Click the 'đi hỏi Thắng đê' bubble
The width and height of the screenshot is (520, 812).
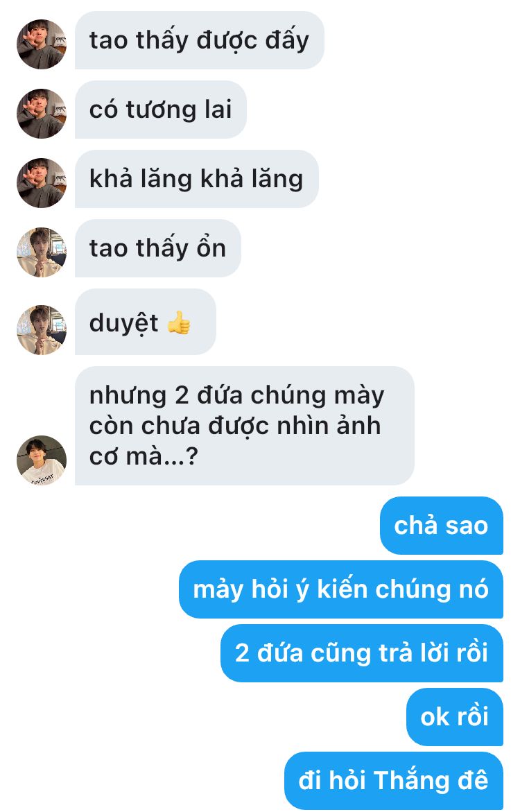pos(394,781)
